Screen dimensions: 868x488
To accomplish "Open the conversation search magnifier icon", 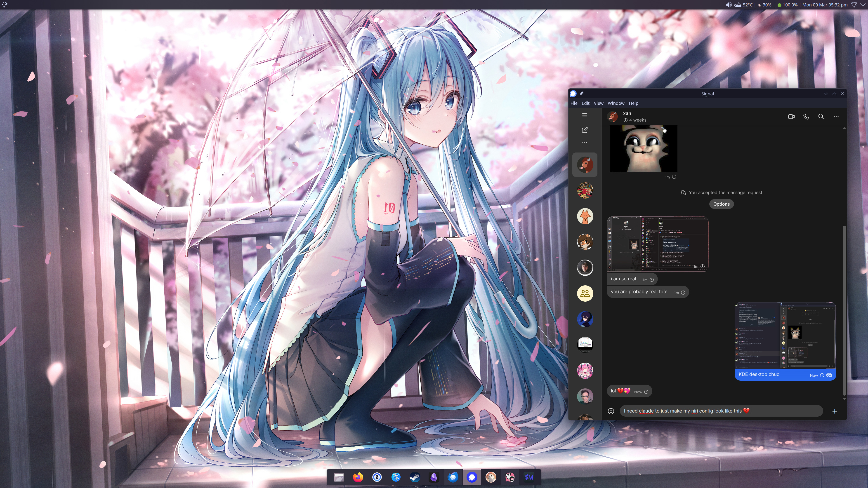I will click(x=821, y=117).
